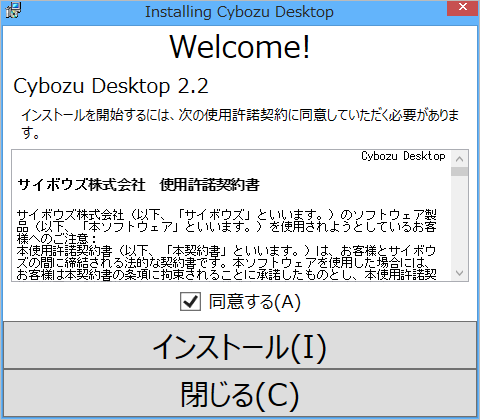This screenshot has height=420, width=480.
Task: Click the instruction text starting インストールを開始するには
Action: coord(240,124)
